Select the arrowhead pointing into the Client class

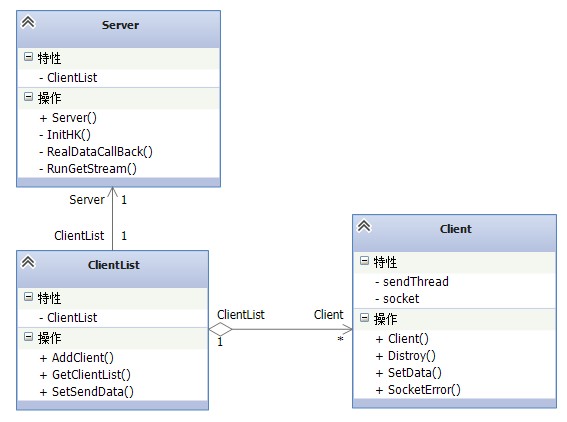point(347,329)
